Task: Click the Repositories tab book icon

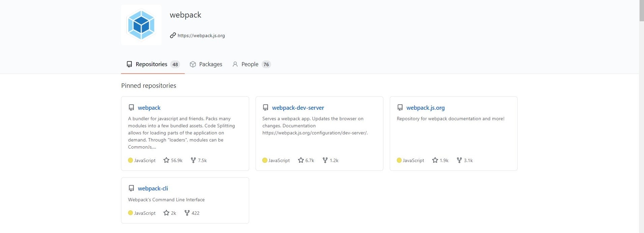Action: coord(129,64)
